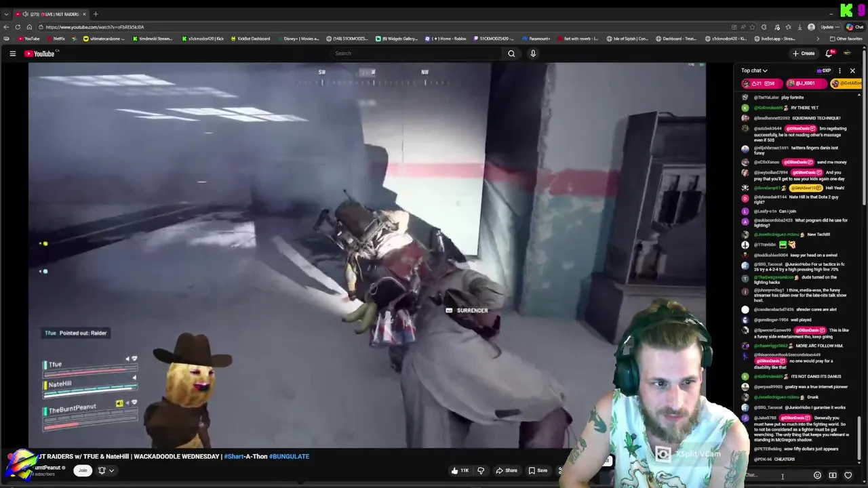The width and height of the screenshot is (868, 488).
Task: Open YouTube notifications bell
Action: [828, 54]
